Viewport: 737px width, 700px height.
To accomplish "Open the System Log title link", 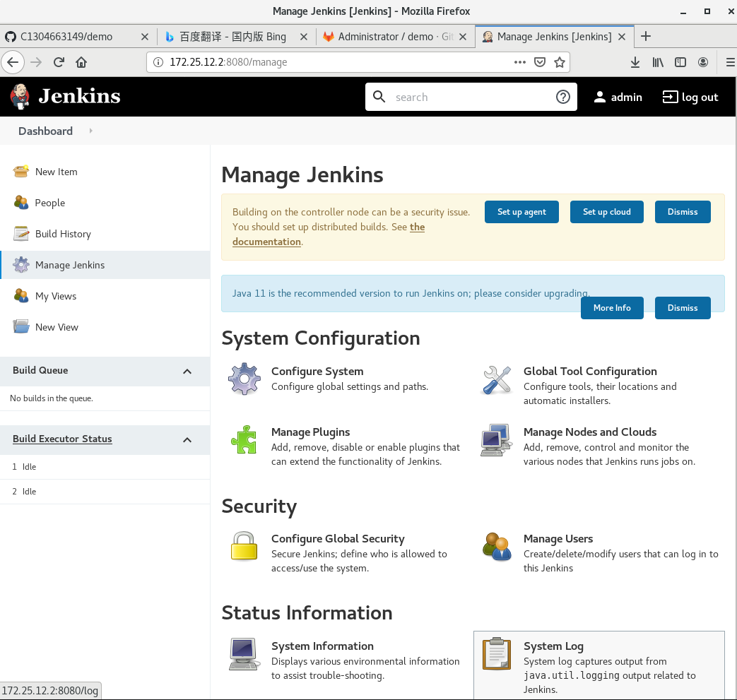I will 553,646.
